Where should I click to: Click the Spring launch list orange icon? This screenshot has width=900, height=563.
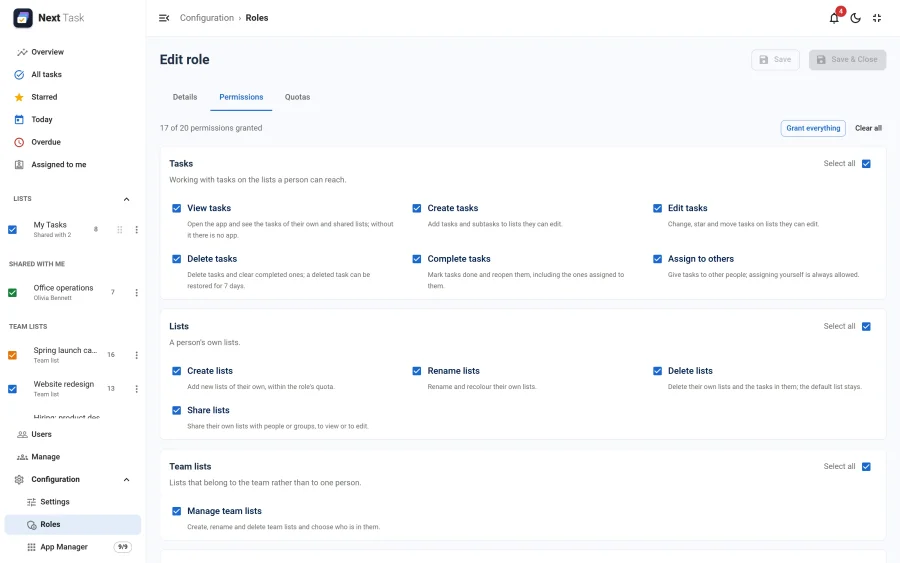click(x=12, y=355)
